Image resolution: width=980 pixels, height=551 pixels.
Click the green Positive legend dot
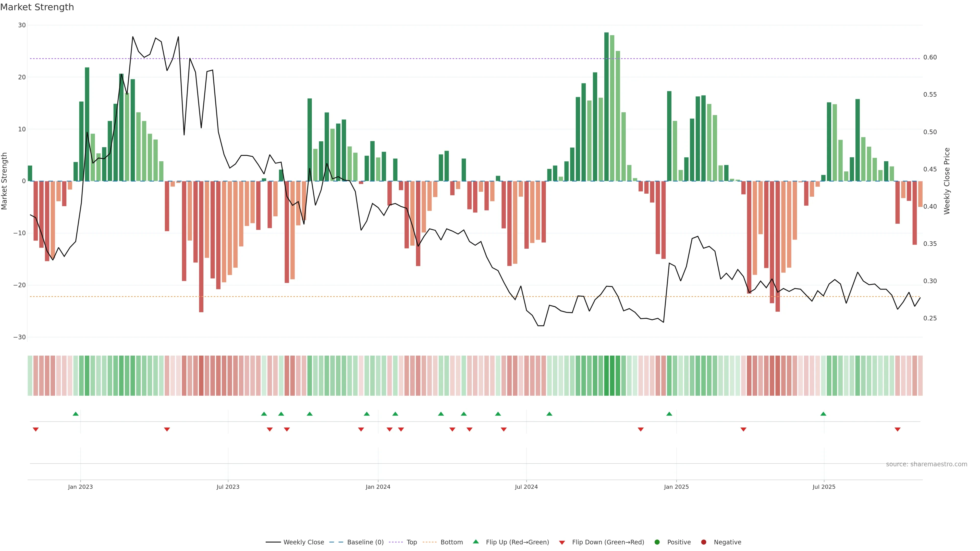pos(657,542)
